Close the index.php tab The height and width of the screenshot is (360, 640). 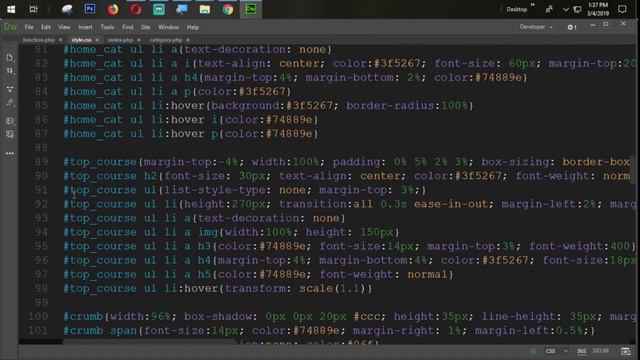(x=139, y=40)
